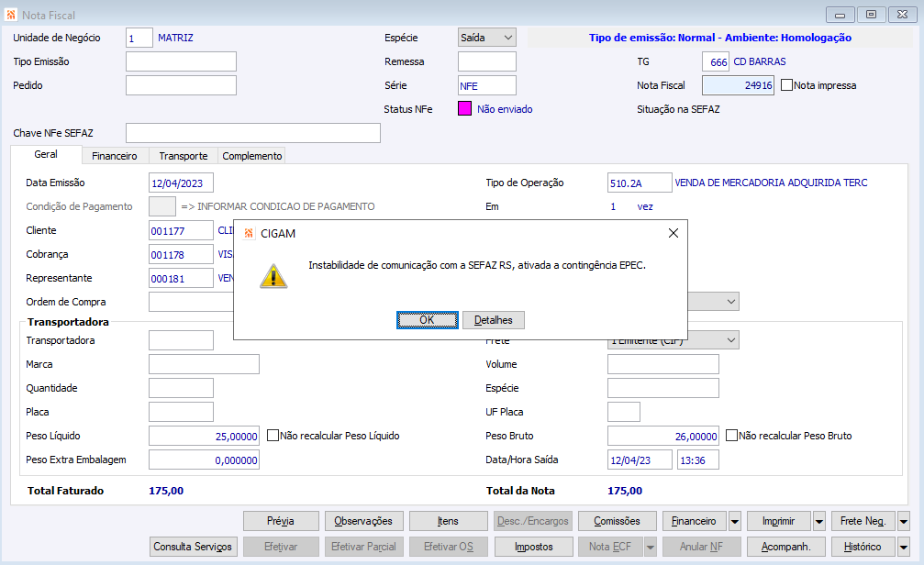Image resolution: width=924 pixels, height=565 pixels.
Task: Expand the Financeiro button arrow
Action: click(x=735, y=521)
